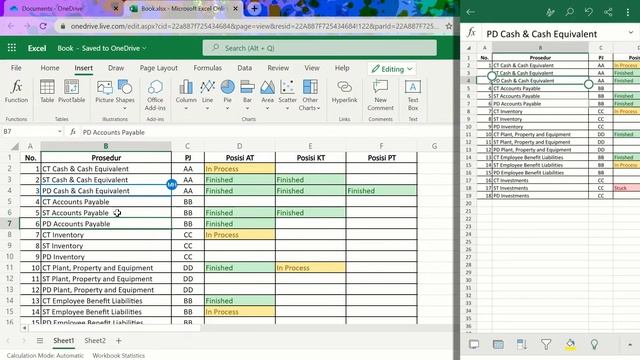Open the Review tab

[x=278, y=68]
